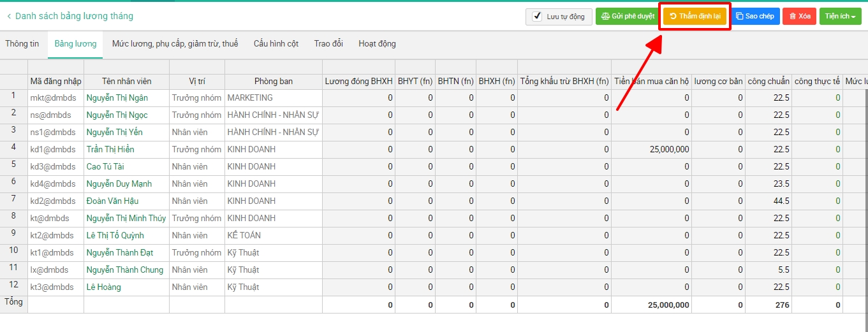Click the Sao chép copy button

coord(755,17)
